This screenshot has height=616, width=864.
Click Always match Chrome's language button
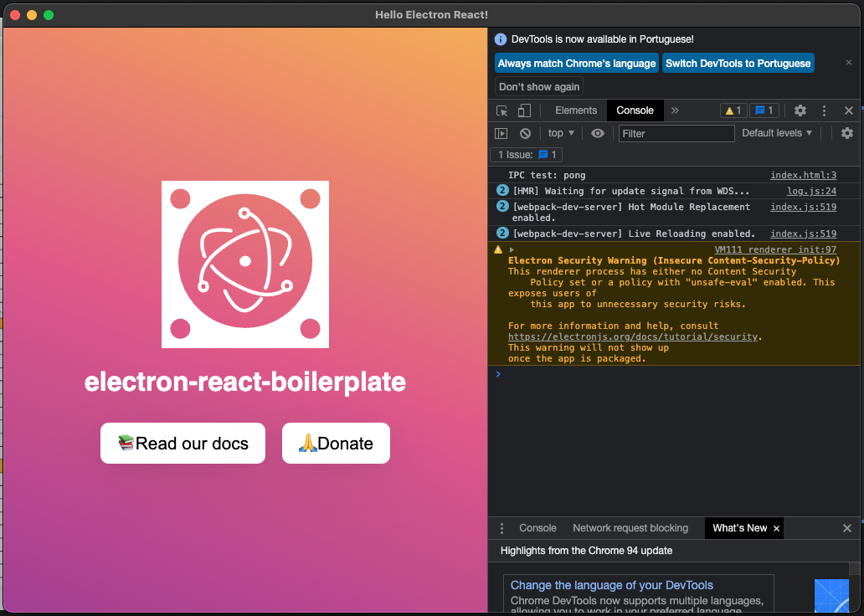(577, 64)
